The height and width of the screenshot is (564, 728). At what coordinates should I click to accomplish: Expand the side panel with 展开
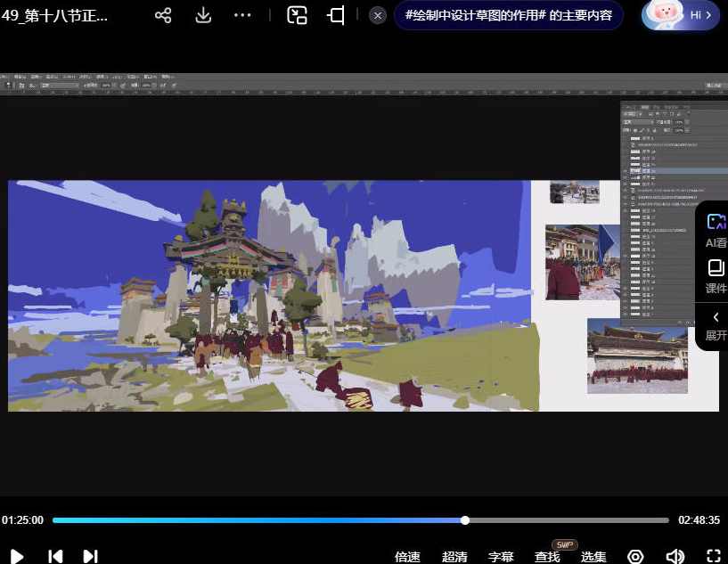716,325
